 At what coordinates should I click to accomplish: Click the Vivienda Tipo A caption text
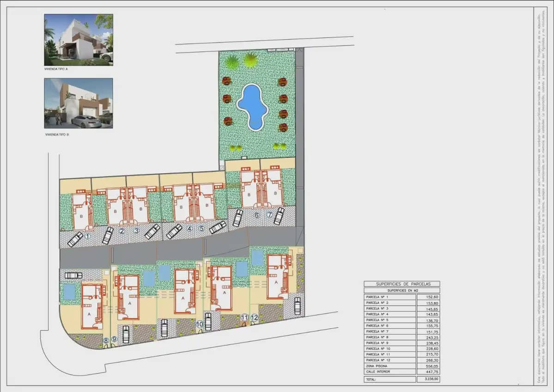[x=56, y=71]
